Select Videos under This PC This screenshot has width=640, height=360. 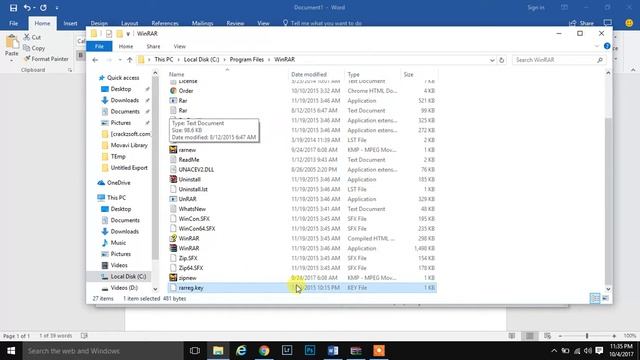click(119, 265)
